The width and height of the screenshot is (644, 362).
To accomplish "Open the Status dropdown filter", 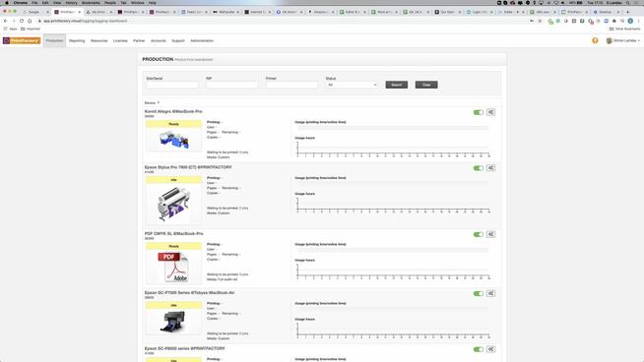I will [x=352, y=85].
